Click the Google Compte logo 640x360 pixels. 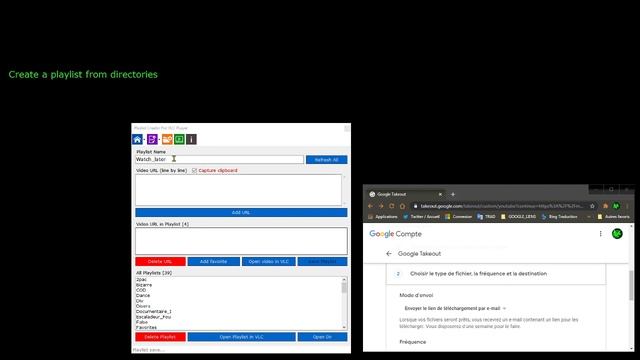[x=396, y=234]
